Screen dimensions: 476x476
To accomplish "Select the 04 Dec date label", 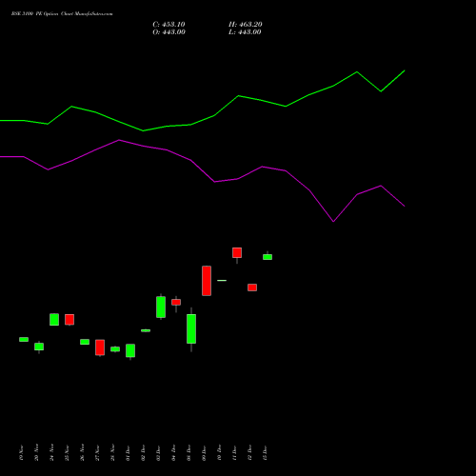I will [173, 453].
